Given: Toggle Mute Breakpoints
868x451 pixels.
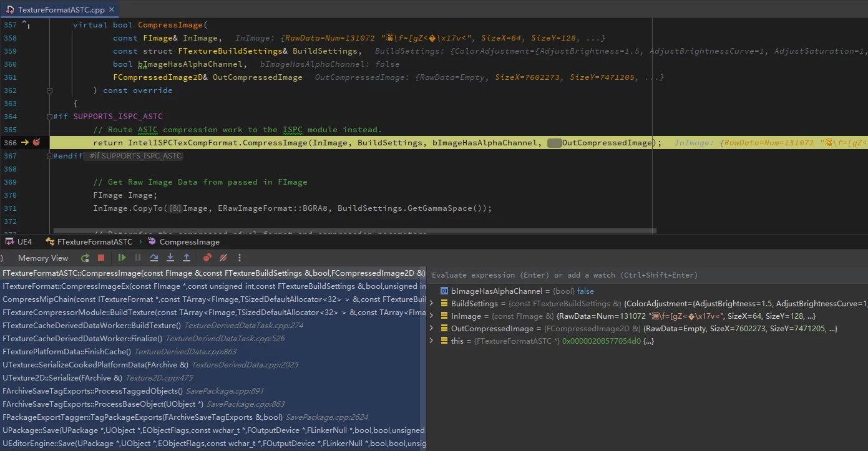Looking at the screenshot, I should pos(223,258).
